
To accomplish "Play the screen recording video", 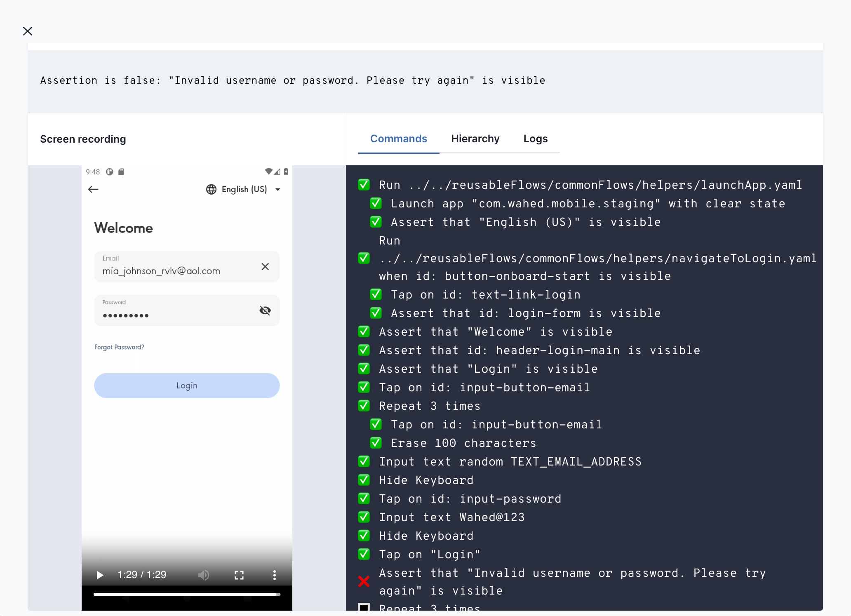I will tap(99, 575).
